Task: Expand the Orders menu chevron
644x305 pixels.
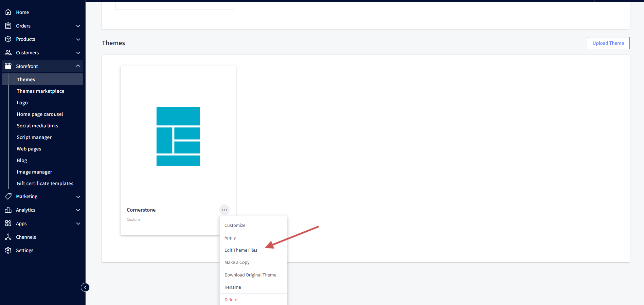Action: point(78,26)
